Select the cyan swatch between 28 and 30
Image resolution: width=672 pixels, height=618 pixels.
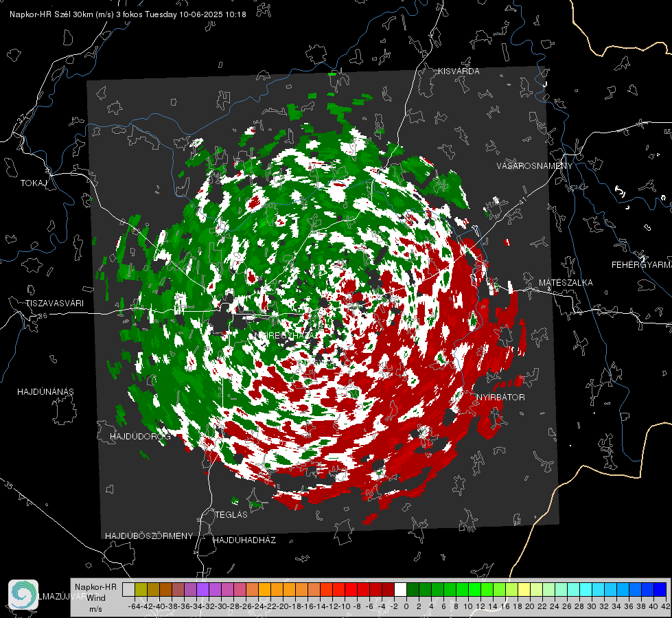586,589
